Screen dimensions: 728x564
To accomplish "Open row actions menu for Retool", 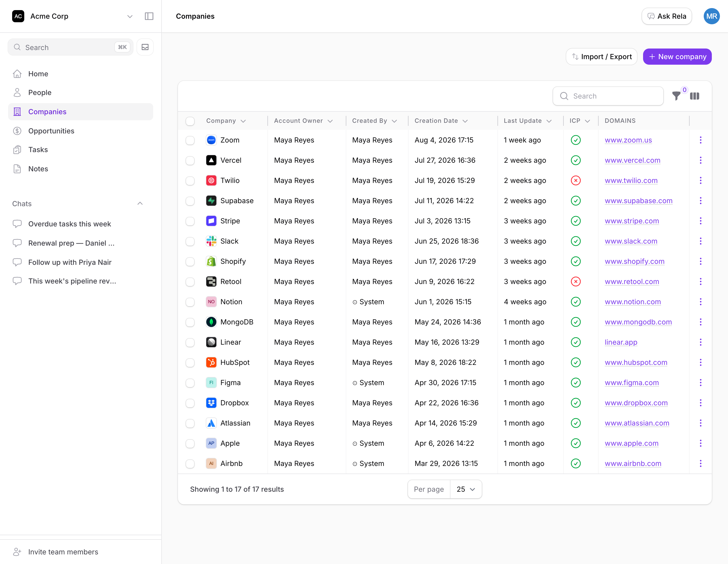I will 700,282.
